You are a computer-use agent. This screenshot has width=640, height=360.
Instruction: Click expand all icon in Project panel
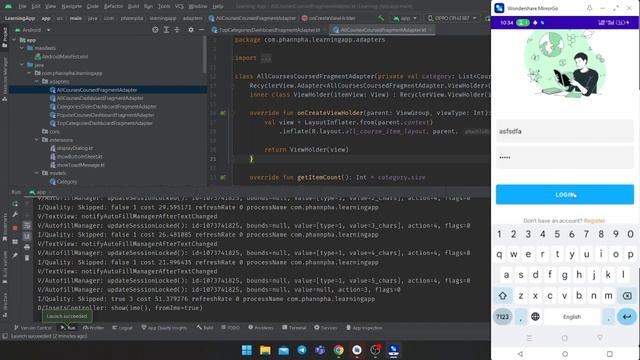pyautogui.click(x=166, y=30)
